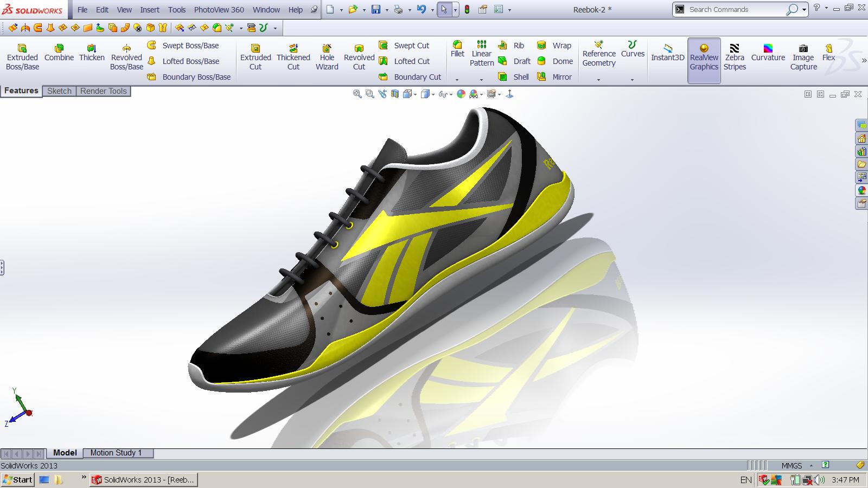Toggle Instant3D mode
Viewport: 868px width, 488px height.
(x=668, y=53)
